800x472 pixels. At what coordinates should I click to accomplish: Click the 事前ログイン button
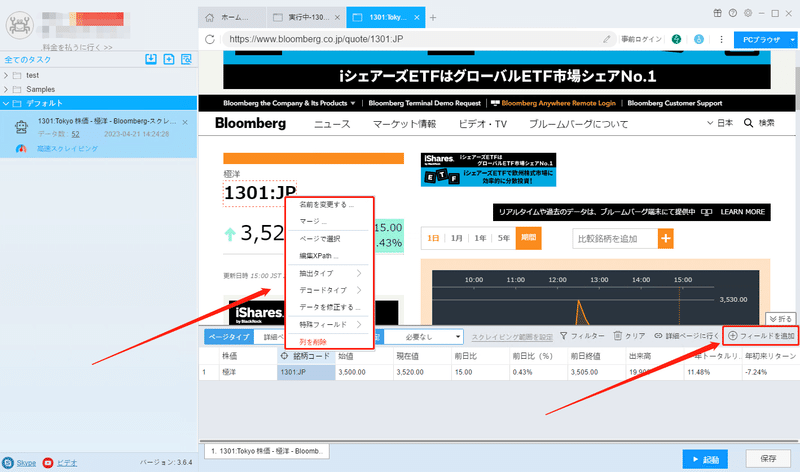point(641,39)
